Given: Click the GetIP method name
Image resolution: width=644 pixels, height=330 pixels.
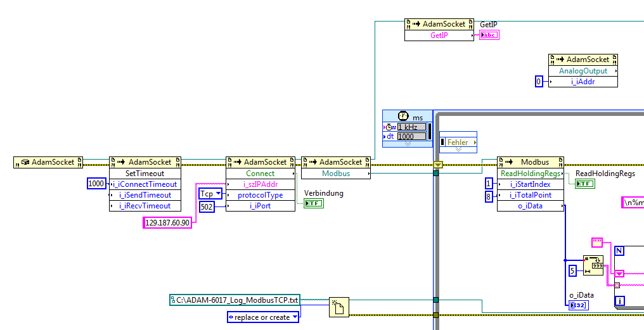Looking at the screenshot, I should pos(439,35).
